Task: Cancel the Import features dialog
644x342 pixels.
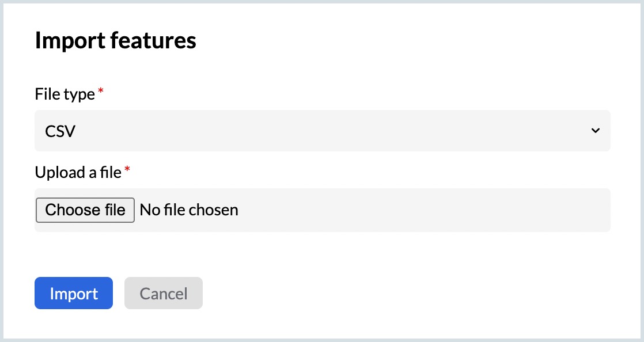Action: 164,294
